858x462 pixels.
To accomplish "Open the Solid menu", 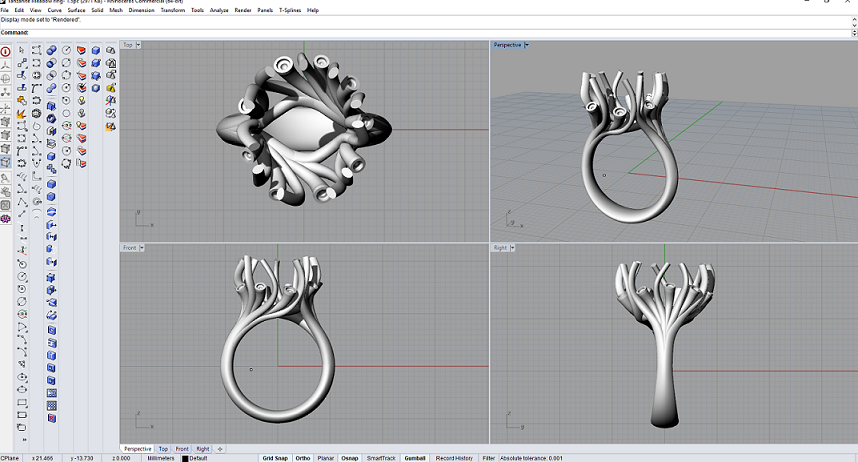I will [x=97, y=10].
